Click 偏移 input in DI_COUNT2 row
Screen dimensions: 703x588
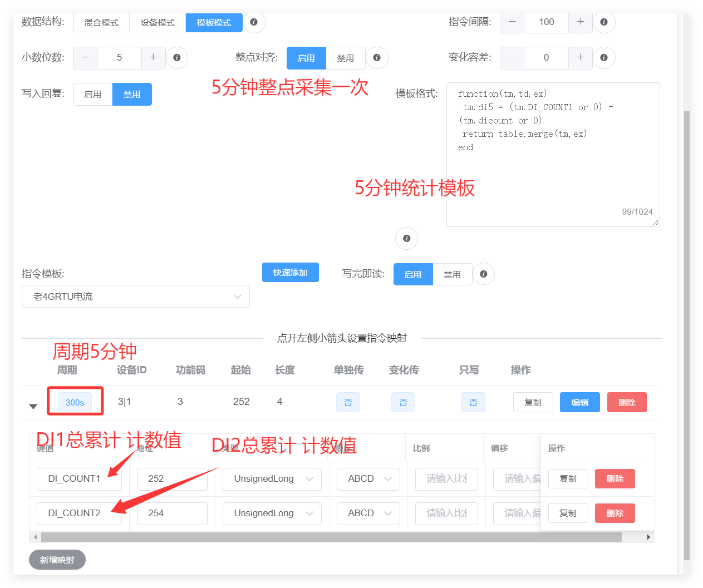(x=517, y=513)
